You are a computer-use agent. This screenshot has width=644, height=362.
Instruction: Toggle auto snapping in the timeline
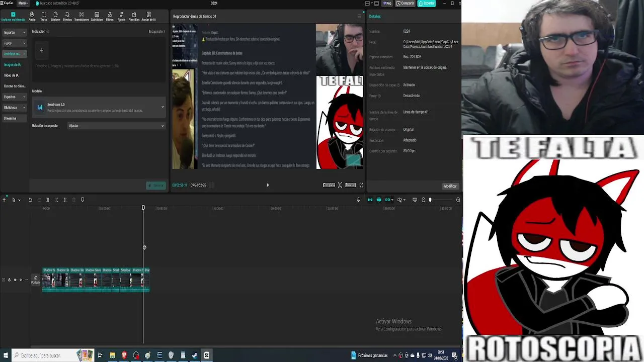[379, 200]
